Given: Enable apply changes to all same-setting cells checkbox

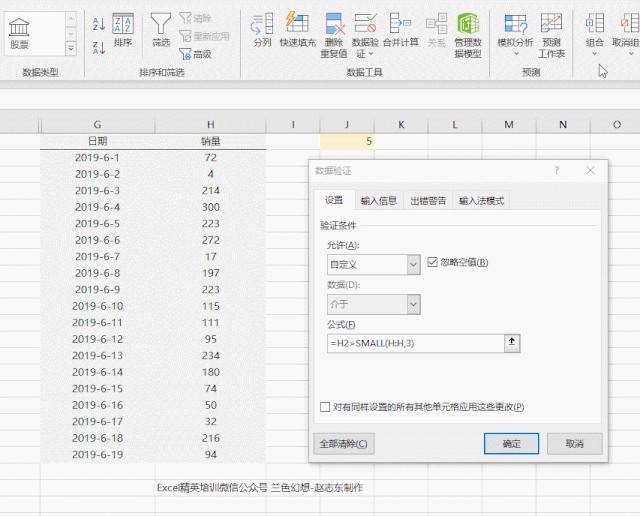Looking at the screenshot, I should [325, 407].
